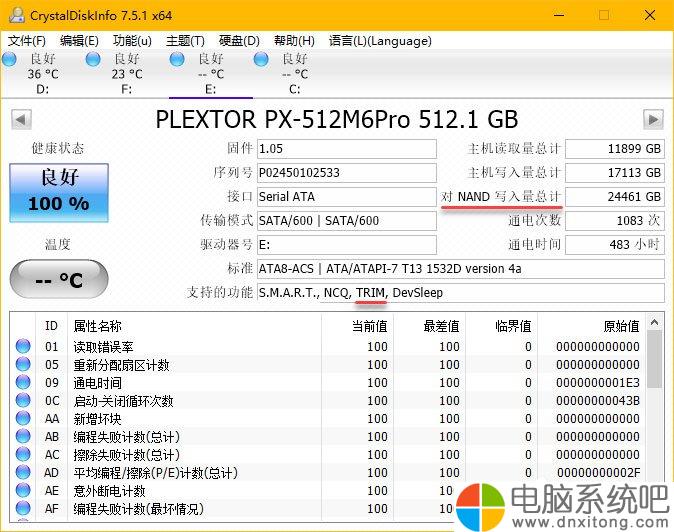Click the scrollbar up arrow in attribute list
Image resolution: width=674 pixels, height=532 pixels.
(655, 322)
